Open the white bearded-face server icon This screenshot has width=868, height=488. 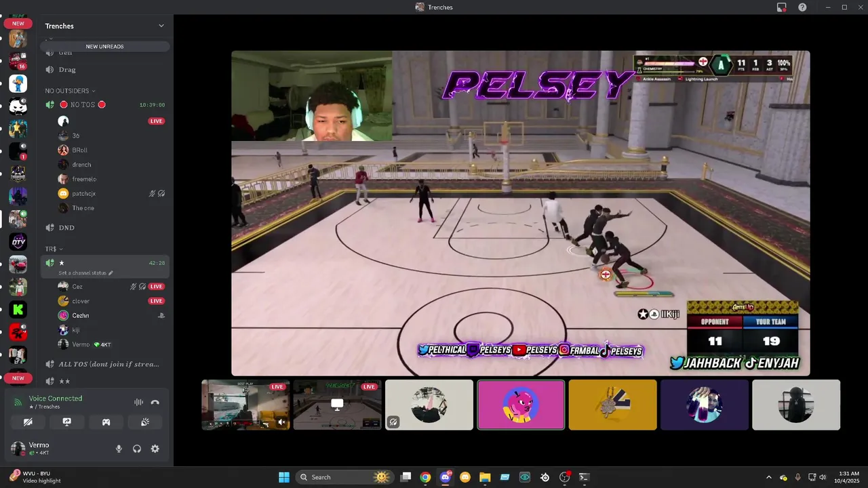tap(18, 106)
